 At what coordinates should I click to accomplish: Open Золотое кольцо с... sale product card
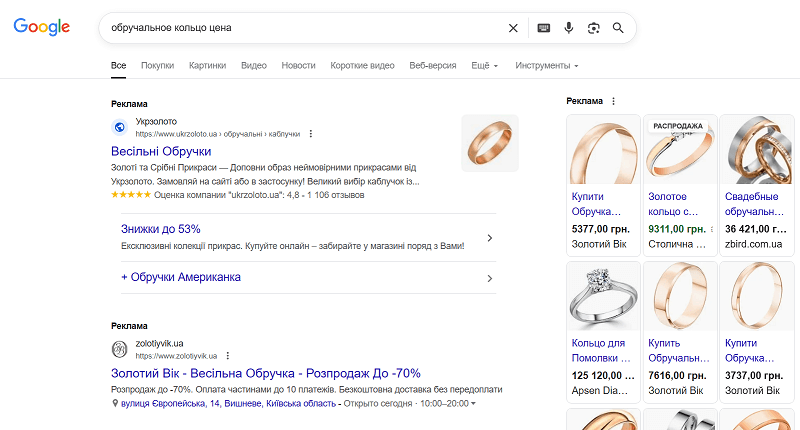point(680,185)
